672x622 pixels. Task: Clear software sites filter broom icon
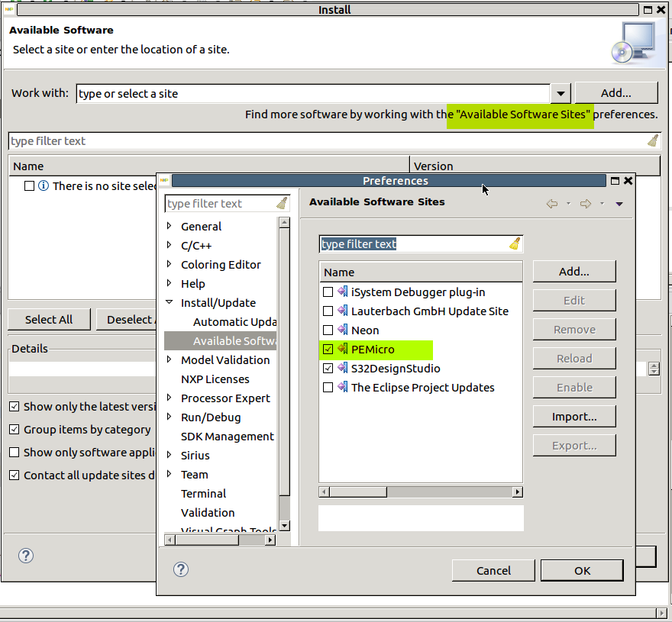515,243
